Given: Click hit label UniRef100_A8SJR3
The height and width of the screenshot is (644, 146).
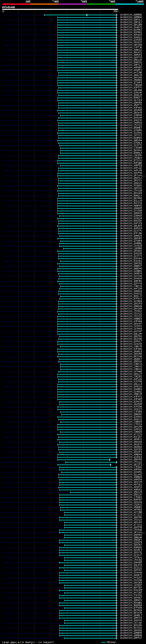Looking at the screenshot, I should tap(131, 522).
